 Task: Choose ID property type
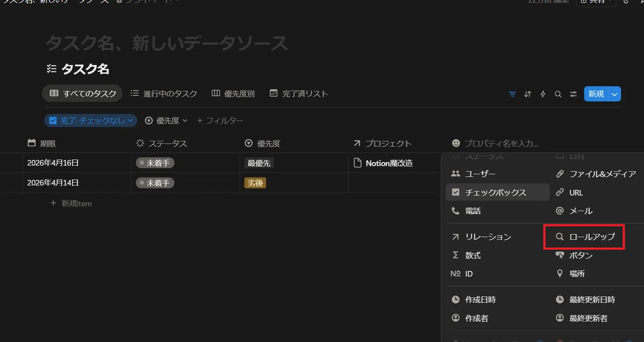(x=497, y=273)
